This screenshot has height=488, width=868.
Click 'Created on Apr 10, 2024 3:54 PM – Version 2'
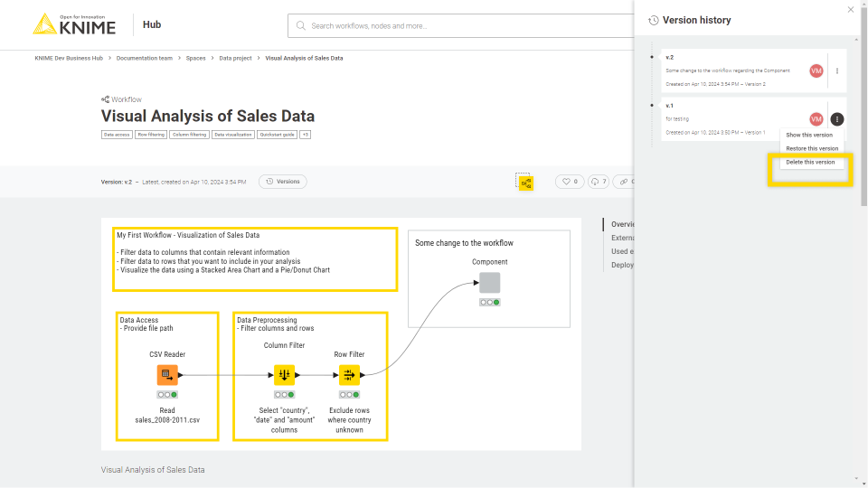pos(715,84)
